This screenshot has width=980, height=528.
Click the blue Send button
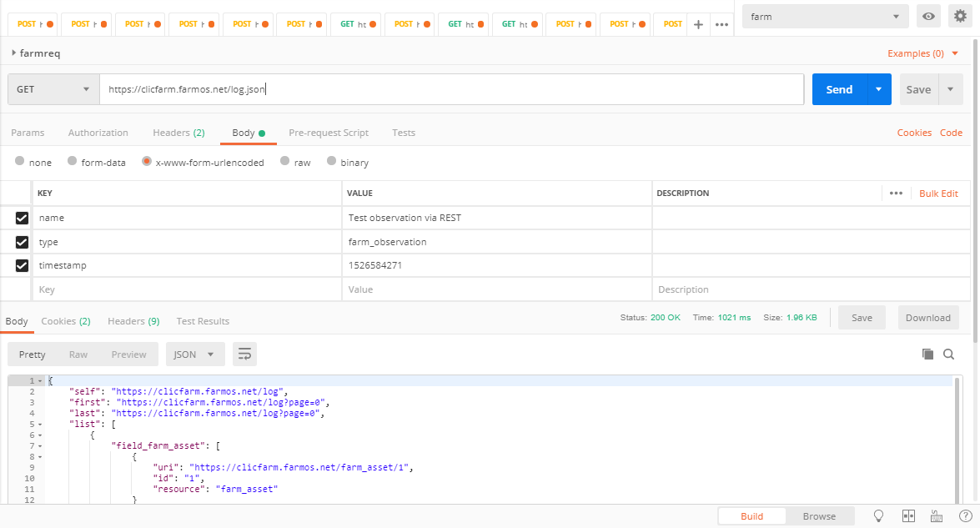(839, 89)
